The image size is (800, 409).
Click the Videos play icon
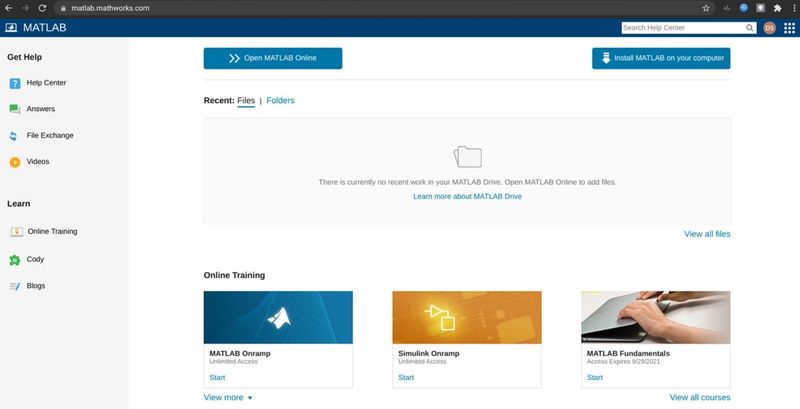(15, 162)
